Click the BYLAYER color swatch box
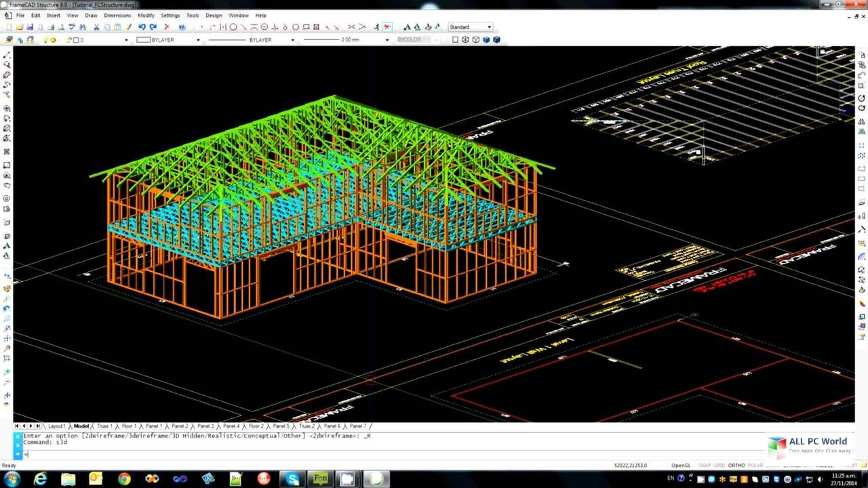The height and width of the screenshot is (488, 868). [x=143, y=40]
